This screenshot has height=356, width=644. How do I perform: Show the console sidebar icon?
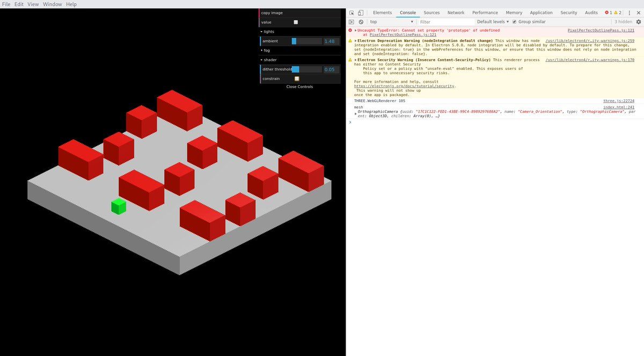(352, 22)
